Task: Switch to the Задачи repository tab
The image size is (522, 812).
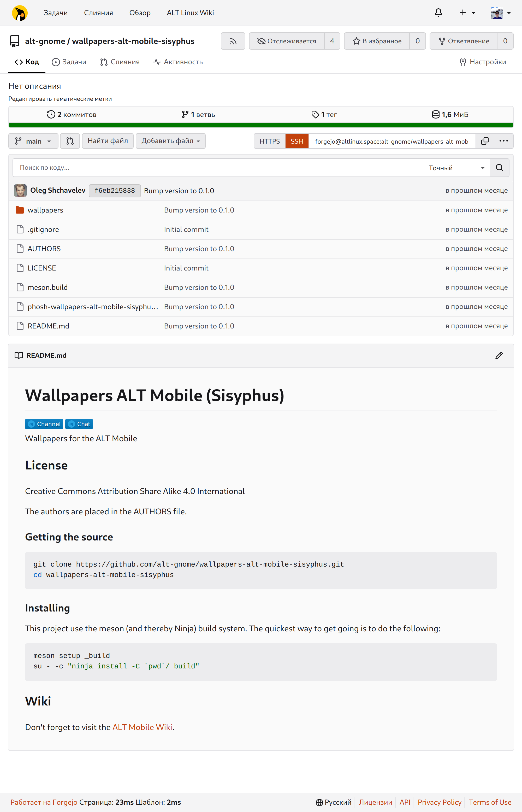Action: click(x=69, y=62)
